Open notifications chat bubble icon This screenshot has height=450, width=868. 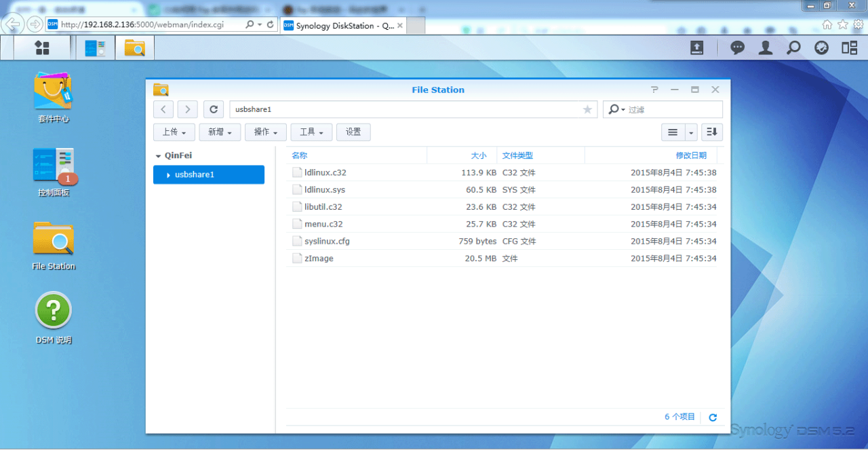click(x=737, y=48)
